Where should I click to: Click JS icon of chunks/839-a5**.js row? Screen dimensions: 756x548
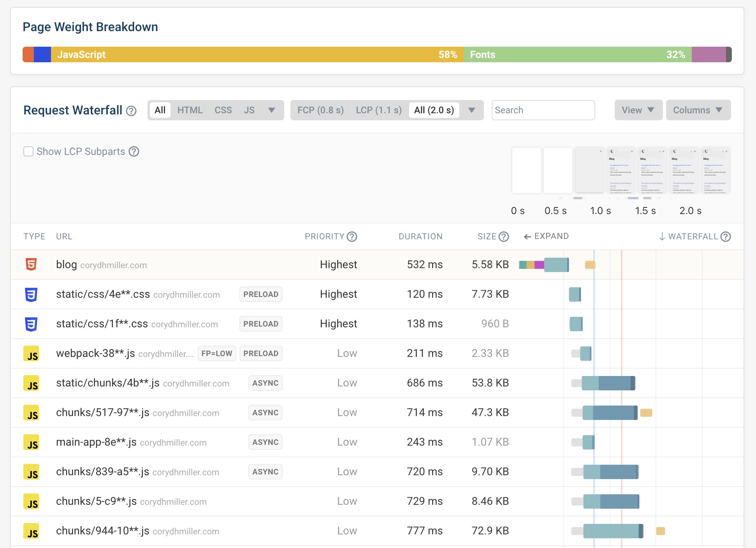31,472
